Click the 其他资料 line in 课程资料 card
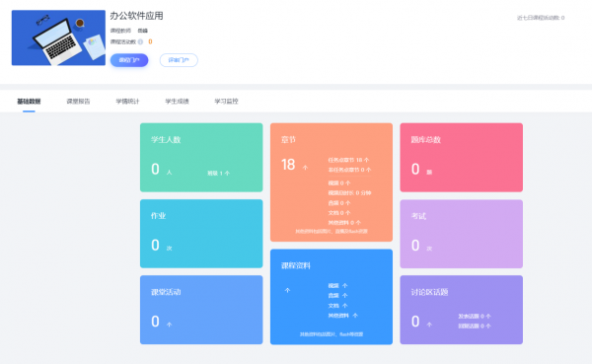Viewport: 592px width, 364px height. [x=342, y=316]
